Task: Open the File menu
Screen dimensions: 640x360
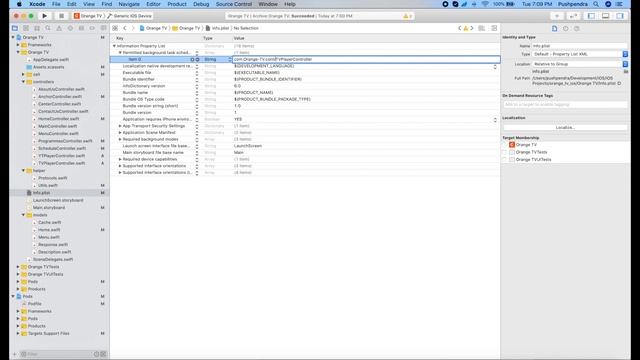Action: tap(56, 4)
